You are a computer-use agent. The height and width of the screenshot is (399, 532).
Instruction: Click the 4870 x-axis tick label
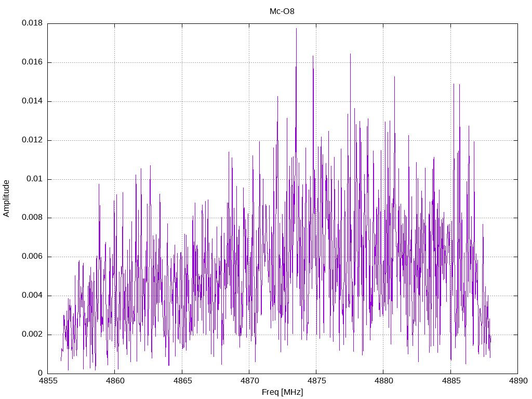tap(249, 381)
